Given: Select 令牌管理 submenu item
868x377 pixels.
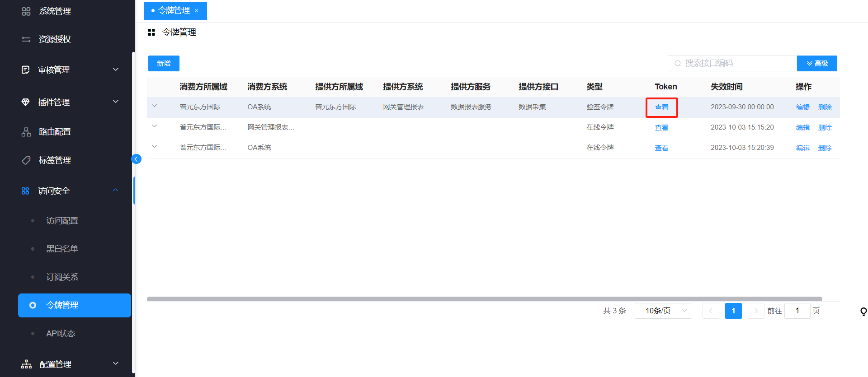Looking at the screenshot, I should click(x=75, y=305).
